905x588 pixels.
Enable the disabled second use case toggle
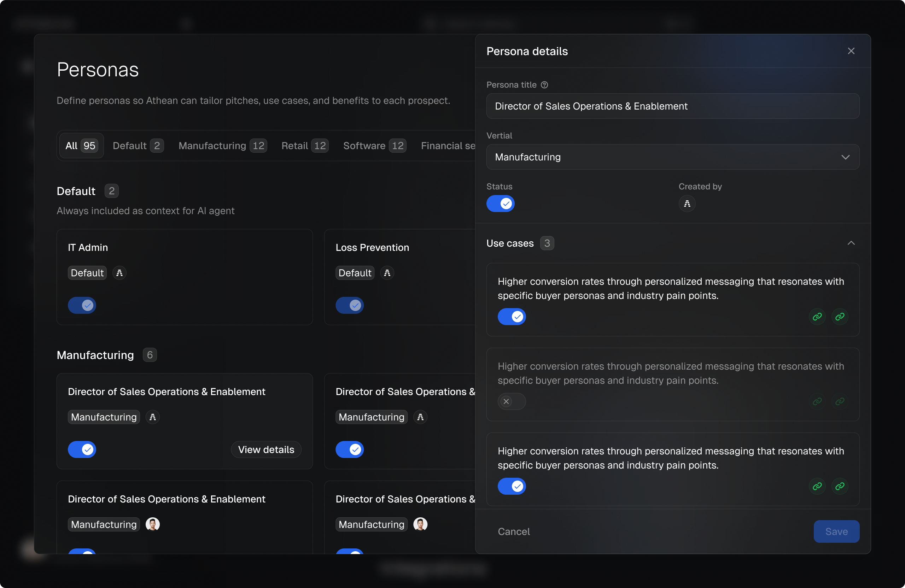(512, 401)
